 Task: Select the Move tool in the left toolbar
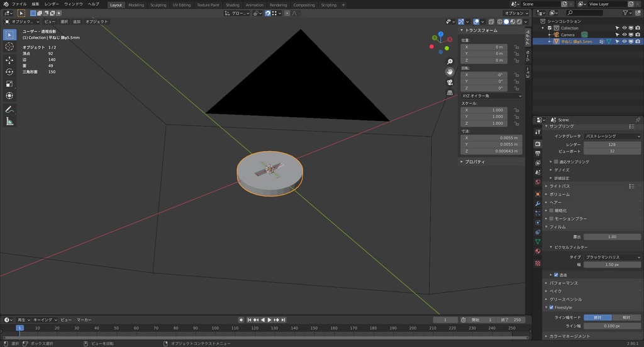point(9,60)
